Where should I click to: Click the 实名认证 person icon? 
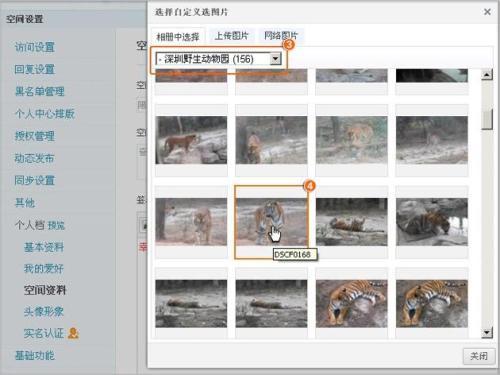pyautogui.click(x=73, y=333)
